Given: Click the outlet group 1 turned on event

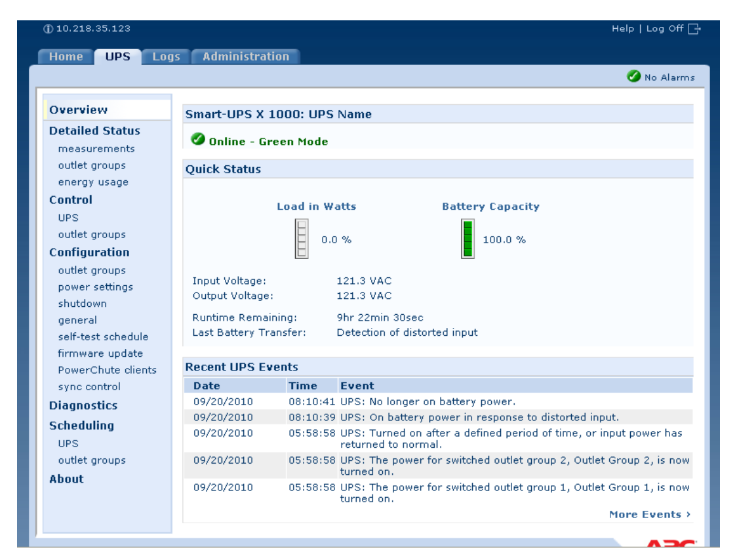Looking at the screenshot, I should [x=515, y=492].
